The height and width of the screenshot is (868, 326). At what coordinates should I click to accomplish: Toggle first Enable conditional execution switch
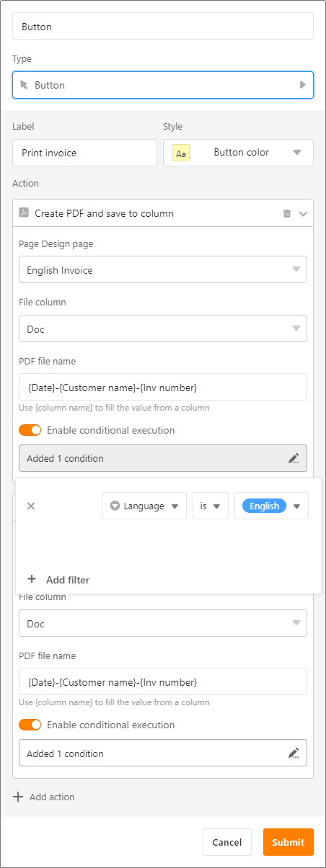click(30, 430)
